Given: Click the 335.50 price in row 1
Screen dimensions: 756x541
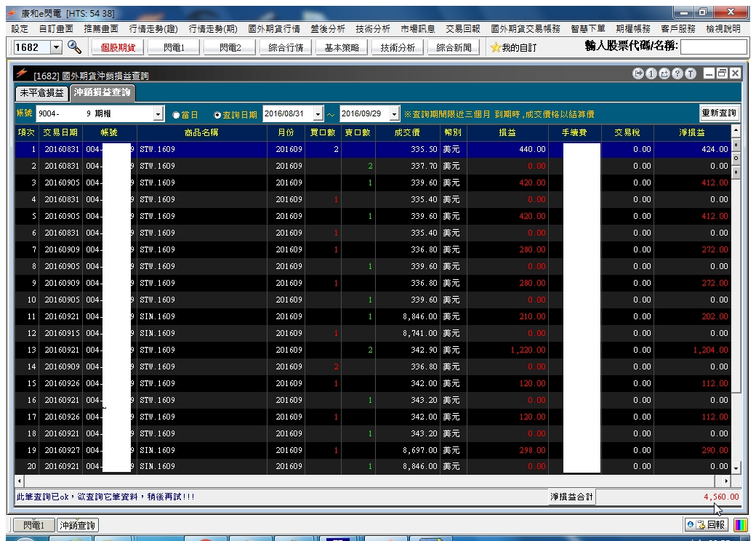Looking at the screenshot, I should coord(424,149).
